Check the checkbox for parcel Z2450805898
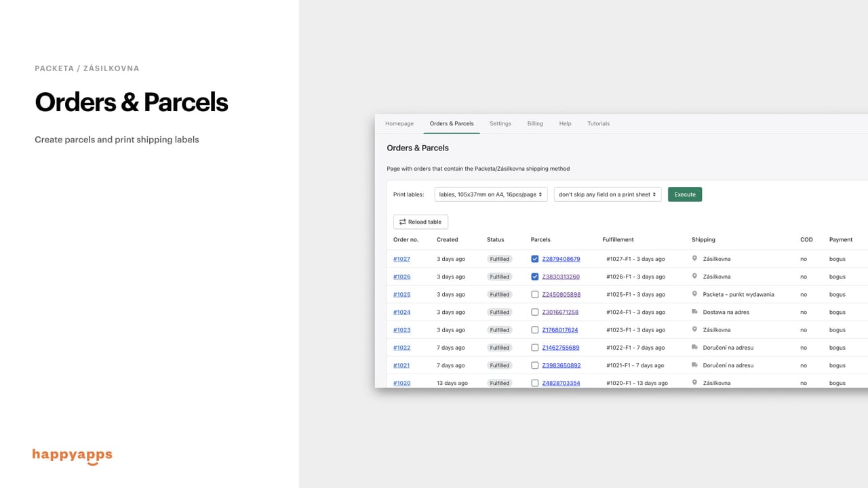Image resolution: width=868 pixels, height=488 pixels. pyautogui.click(x=535, y=294)
